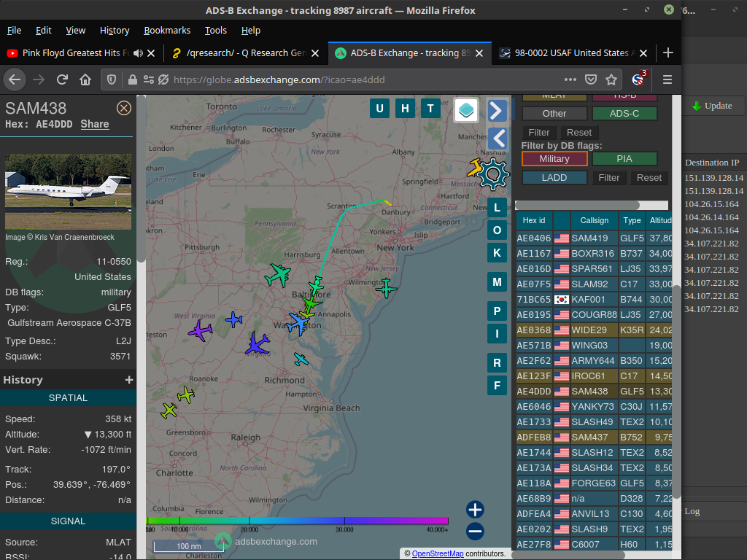Click Reset button beside LADD
This screenshot has height=560, width=747.
(x=649, y=178)
